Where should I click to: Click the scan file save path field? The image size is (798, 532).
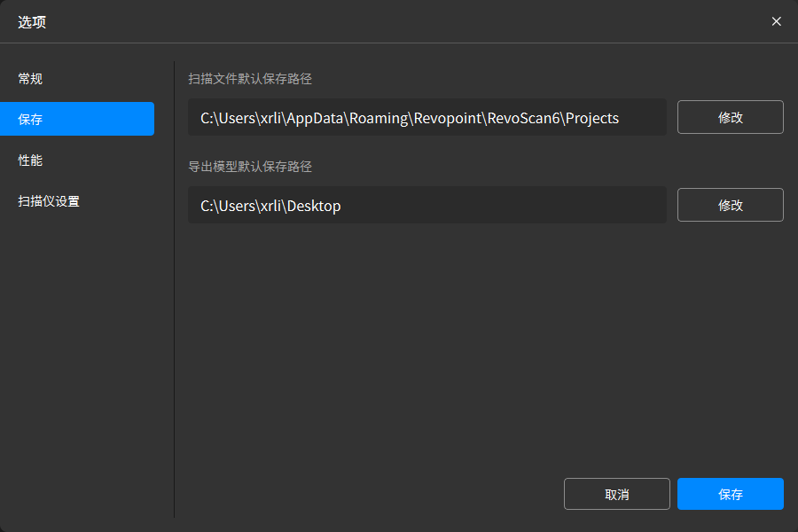click(x=426, y=117)
